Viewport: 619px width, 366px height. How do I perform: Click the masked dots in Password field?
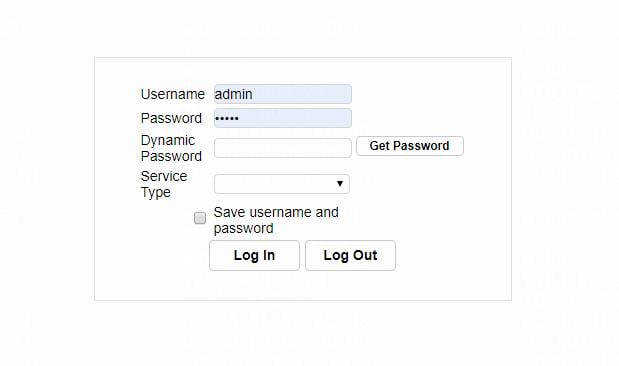tap(227, 118)
